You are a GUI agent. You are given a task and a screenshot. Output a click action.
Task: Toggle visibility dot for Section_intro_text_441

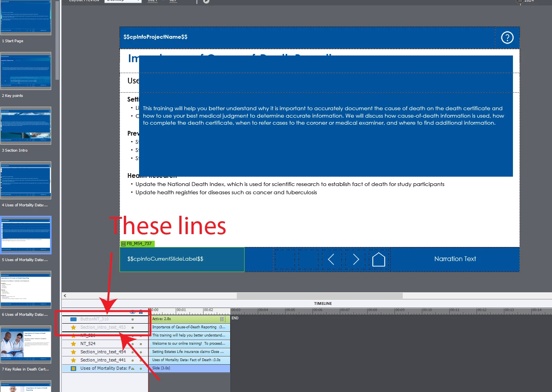point(133,360)
